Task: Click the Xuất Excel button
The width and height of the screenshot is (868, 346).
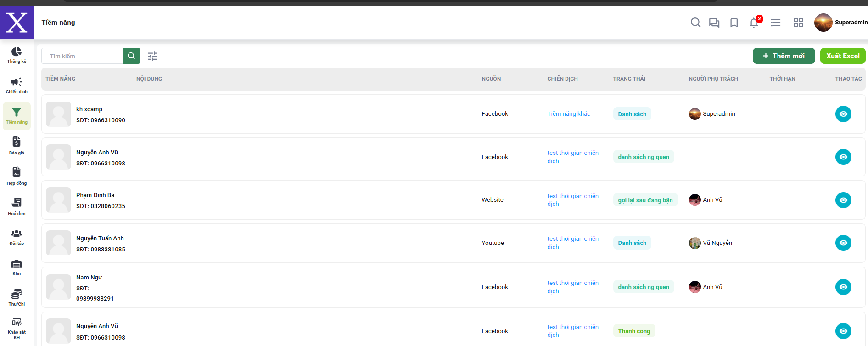Action: click(x=843, y=56)
